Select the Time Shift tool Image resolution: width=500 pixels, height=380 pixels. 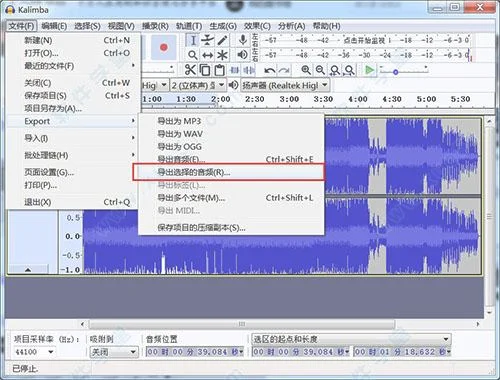[x=208, y=55]
